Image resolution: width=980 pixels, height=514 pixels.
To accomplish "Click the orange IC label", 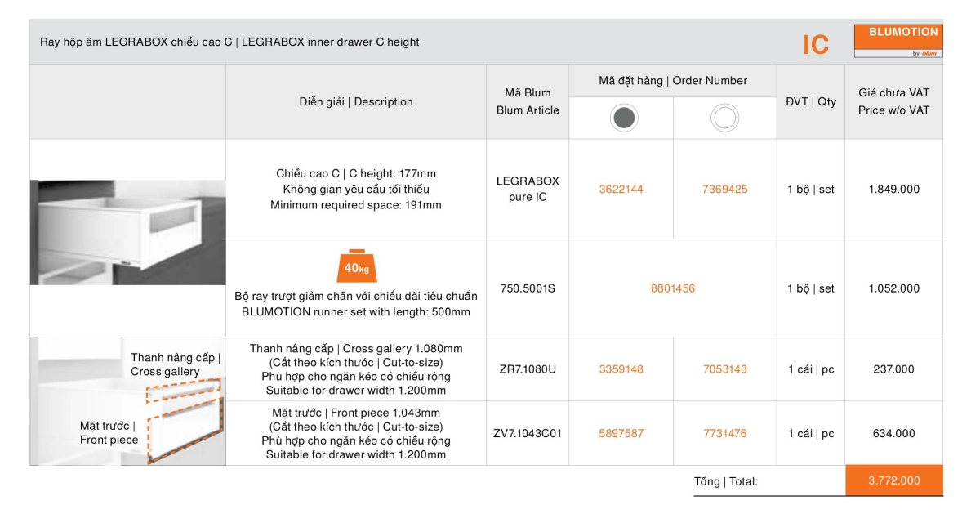I will (816, 45).
